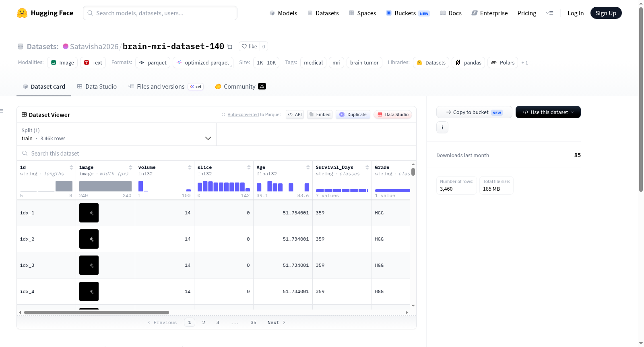Open the image thumbnail in row idx_2

click(x=89, y=239)
